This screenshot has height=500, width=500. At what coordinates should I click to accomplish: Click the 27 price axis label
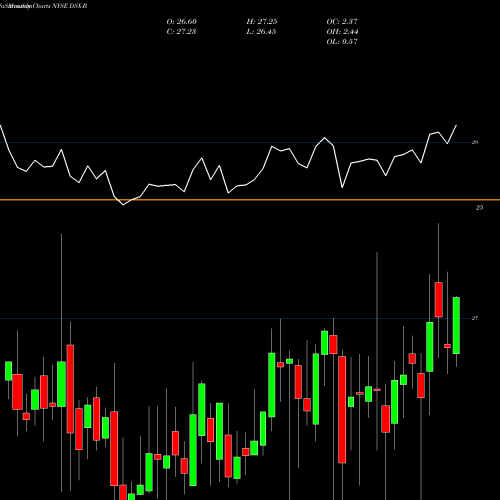coord(475,318)
